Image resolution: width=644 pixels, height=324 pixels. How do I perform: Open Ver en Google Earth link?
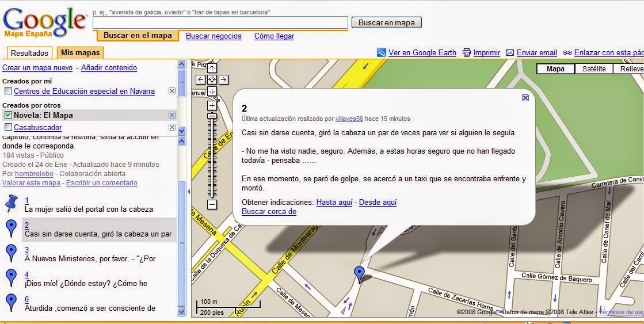[422, 52]
